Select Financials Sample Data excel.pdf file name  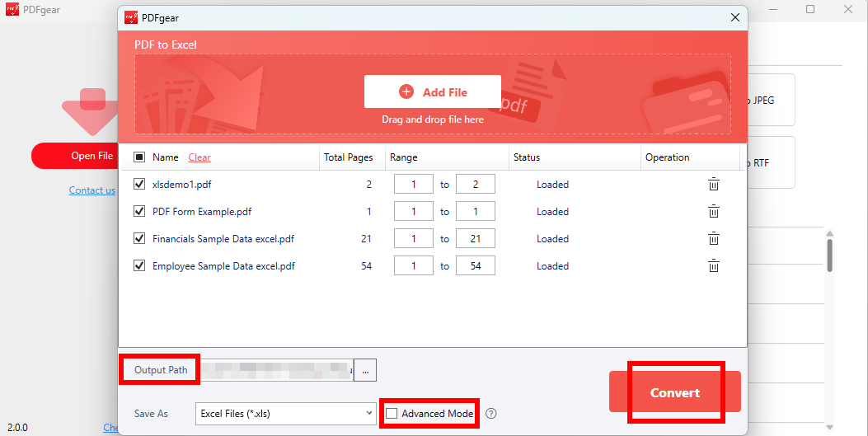[223, 238]
